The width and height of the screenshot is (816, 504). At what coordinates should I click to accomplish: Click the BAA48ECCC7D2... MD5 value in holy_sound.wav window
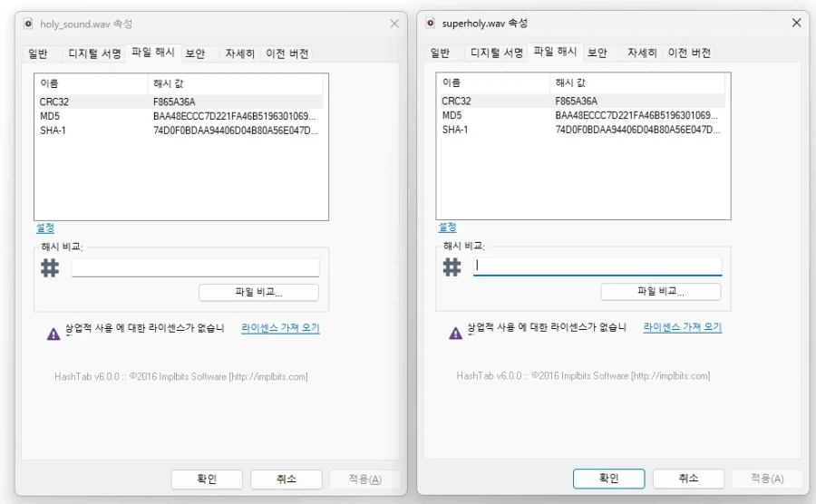pos(234,116)
